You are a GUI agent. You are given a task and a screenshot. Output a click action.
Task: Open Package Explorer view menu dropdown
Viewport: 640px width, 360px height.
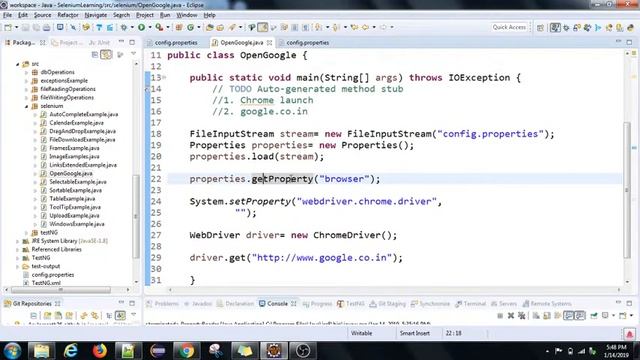click(x=133, y=54)
